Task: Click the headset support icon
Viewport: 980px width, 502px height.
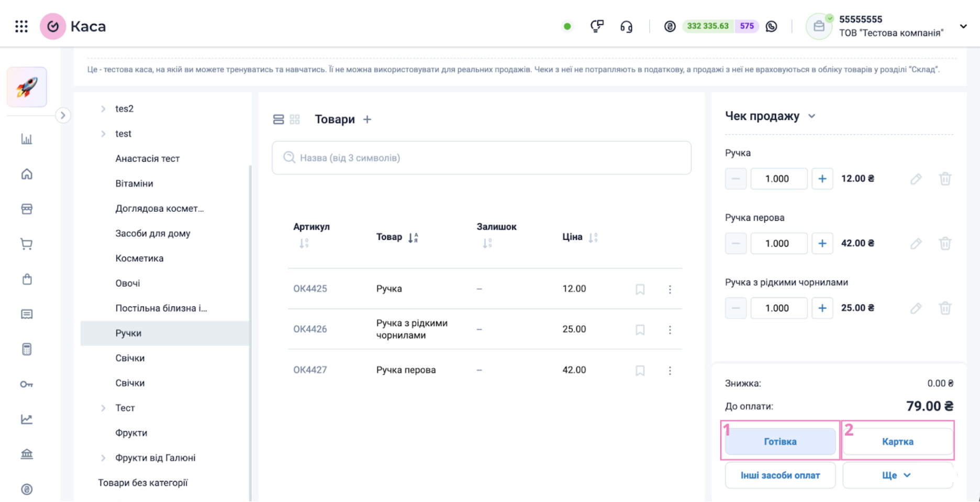Action: tap(626, 26)
